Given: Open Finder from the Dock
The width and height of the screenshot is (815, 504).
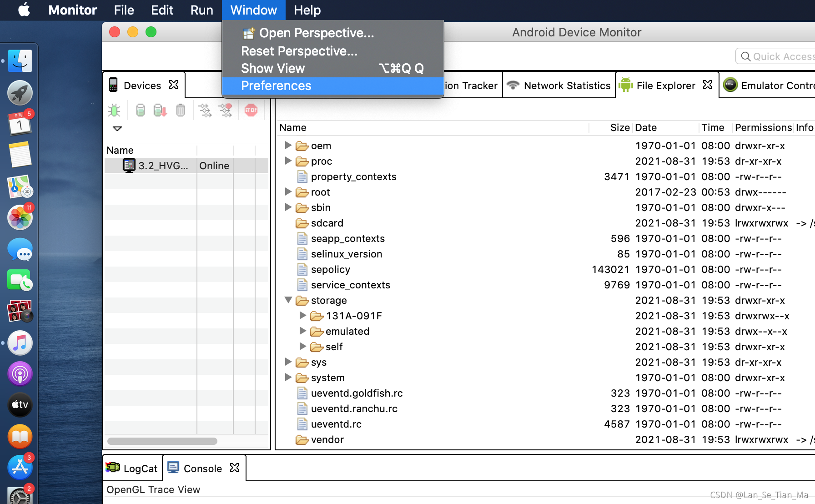Looking at the screenshot, I should pos(20,61).
